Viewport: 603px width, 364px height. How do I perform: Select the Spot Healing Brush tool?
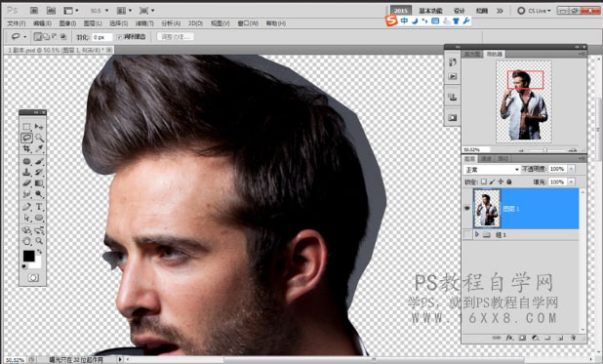[26, 161]
